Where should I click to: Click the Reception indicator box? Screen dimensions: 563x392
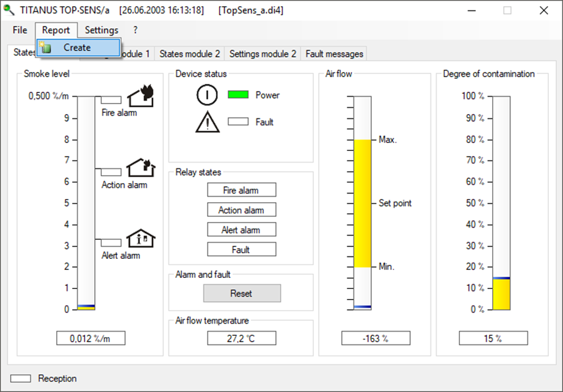tap(20, 378)
